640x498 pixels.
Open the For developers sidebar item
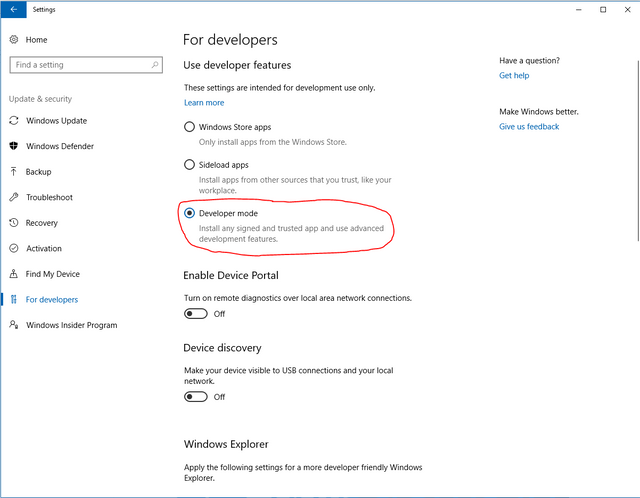(52, 300)
